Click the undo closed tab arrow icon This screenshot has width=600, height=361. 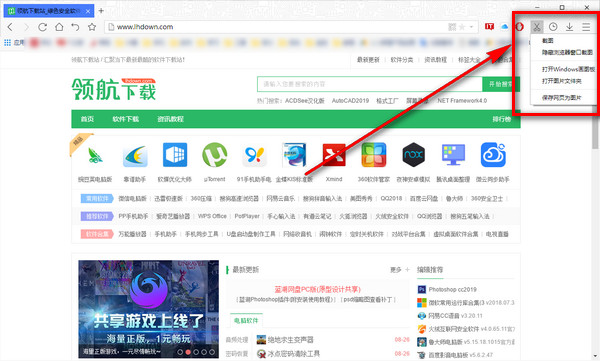(x=75, y=27)
